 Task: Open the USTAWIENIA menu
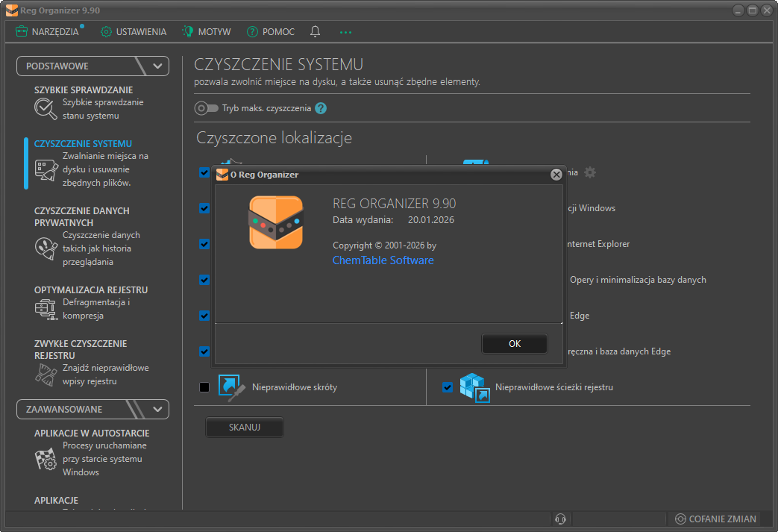click(134, 32)
